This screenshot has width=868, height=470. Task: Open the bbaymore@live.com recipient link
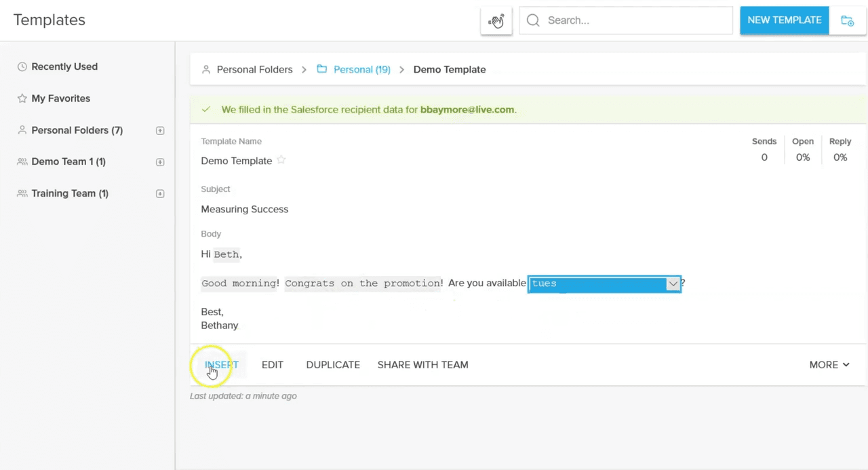[x=467, y=109]
